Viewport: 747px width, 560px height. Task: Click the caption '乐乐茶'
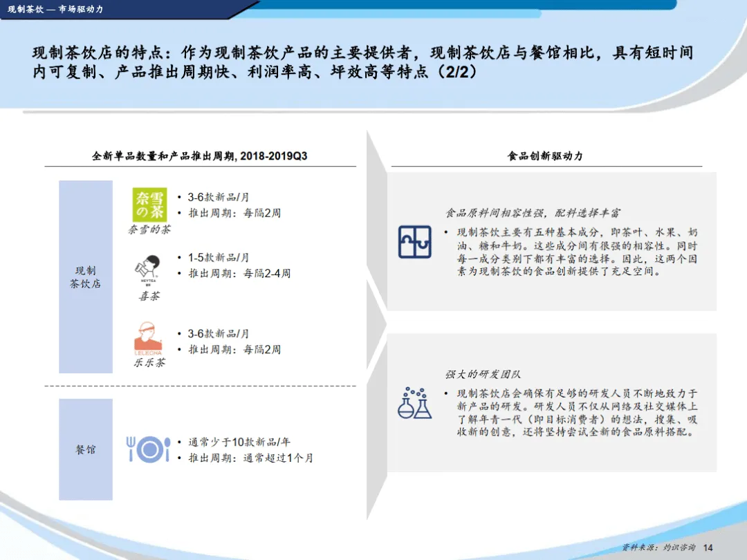(149, 363)
